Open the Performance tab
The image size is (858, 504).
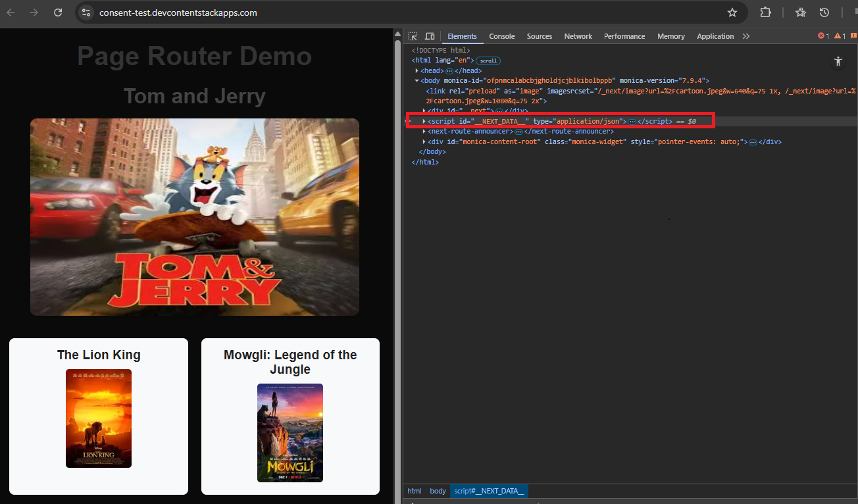pyautogui.click(x=624, y=36)
